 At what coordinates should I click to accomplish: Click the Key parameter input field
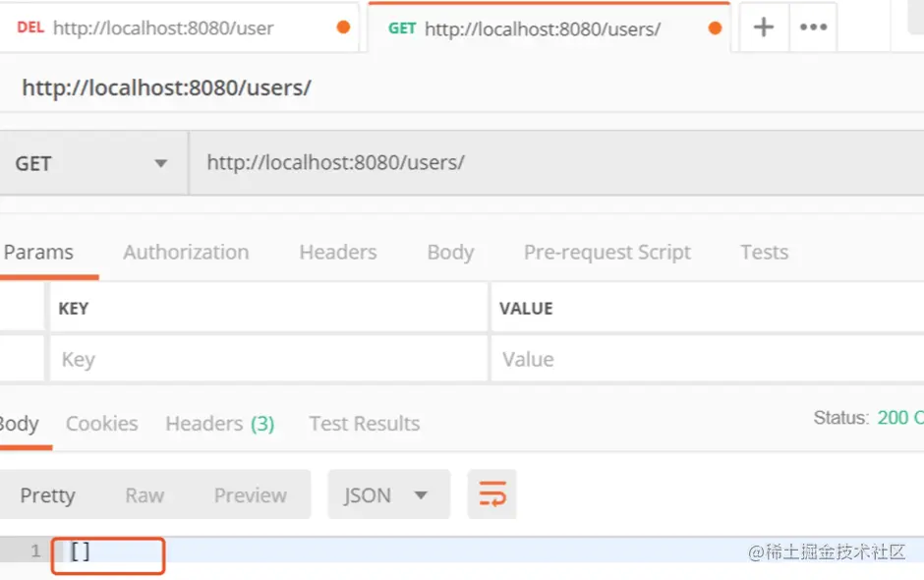click(x=268, y=359)
